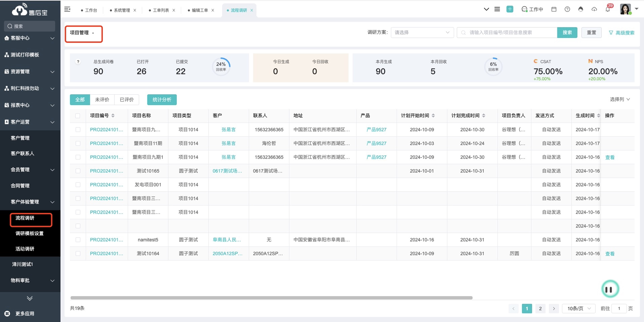
Task: Open 客户管理 in the sidebar
Action: (x=20, y=138)
